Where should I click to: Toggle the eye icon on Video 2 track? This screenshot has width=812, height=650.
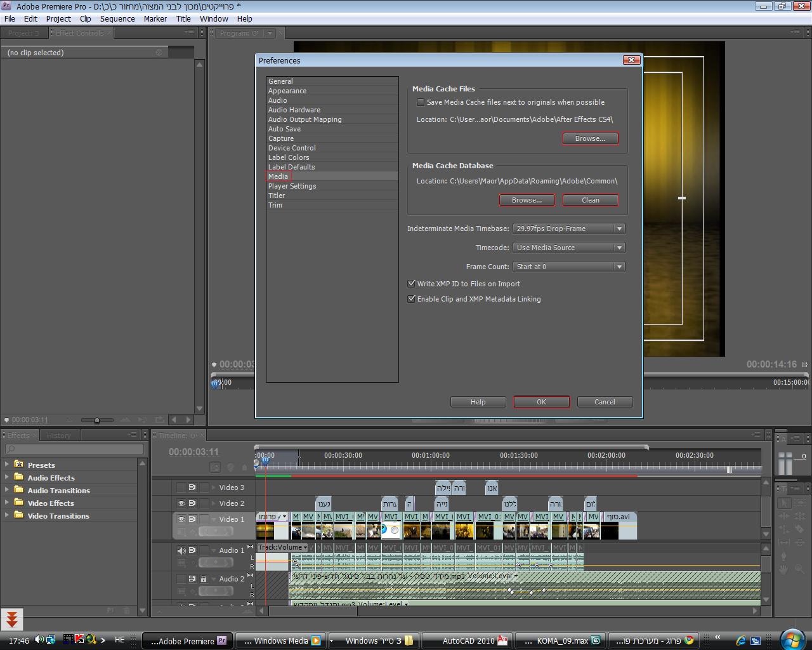(x=181, y=503)
